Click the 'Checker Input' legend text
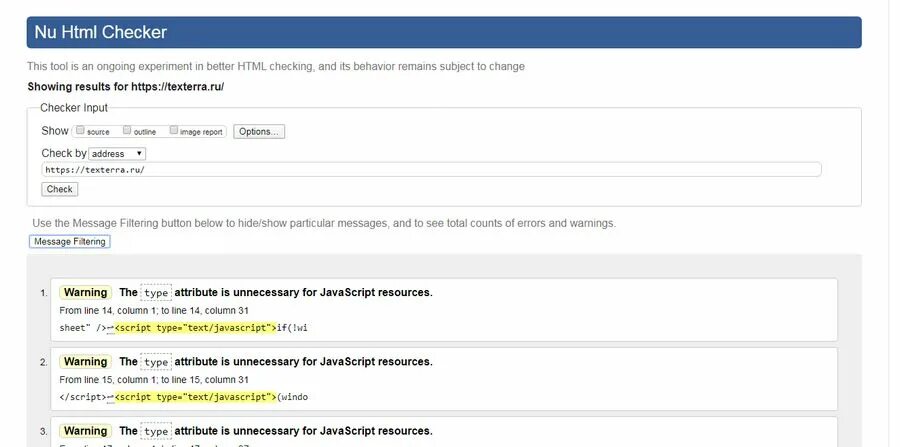This screenshot has width=900, height=447. pyautogui.click(x=74, y=108)
